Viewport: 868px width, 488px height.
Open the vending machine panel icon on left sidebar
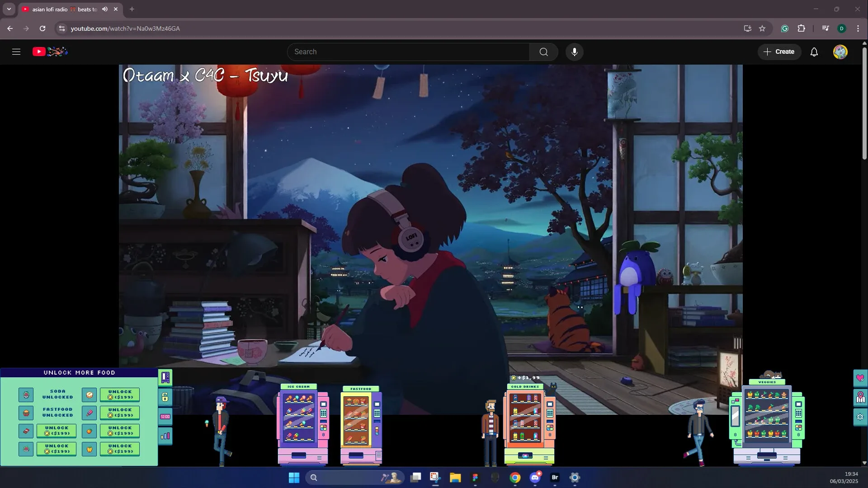point(165,378)
